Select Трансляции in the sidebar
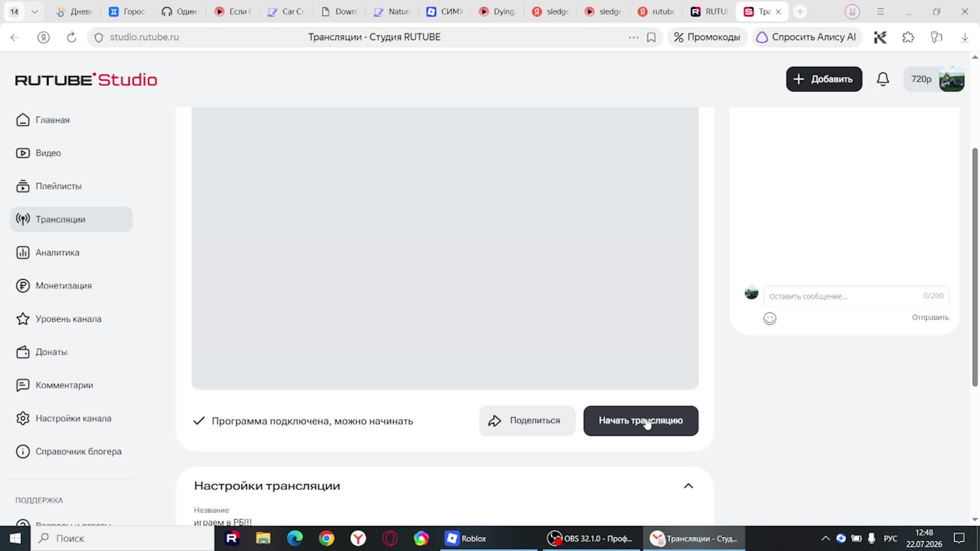Viewport: 980px width, 551px height. tap(71, 219)
